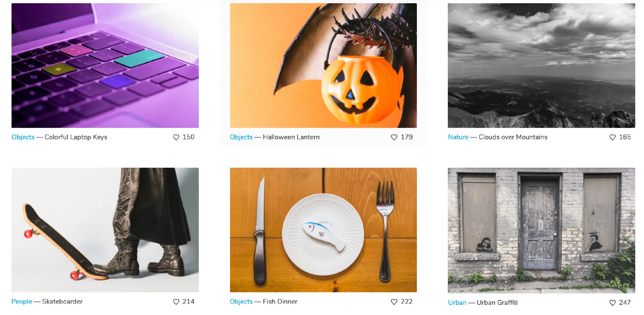This screenshot has height=315, width=644.
Task: Click the 247 likes count on Urban Graffiti
Action: [x=625, y=303]
